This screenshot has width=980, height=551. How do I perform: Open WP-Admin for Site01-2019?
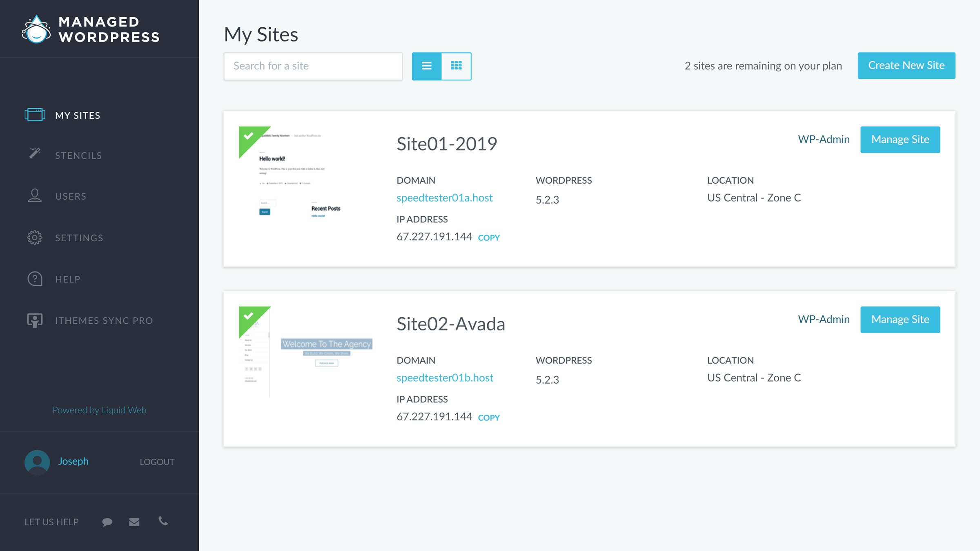click(824, 139)
